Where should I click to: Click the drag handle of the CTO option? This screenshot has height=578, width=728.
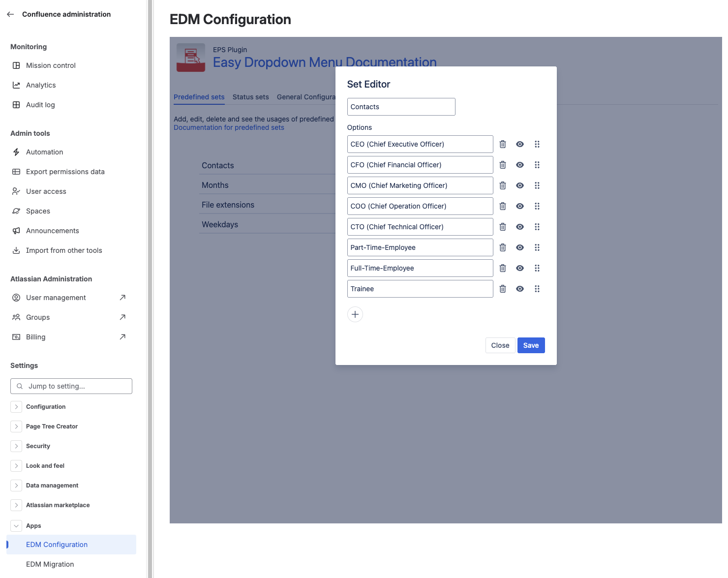(x=537, y=227)
